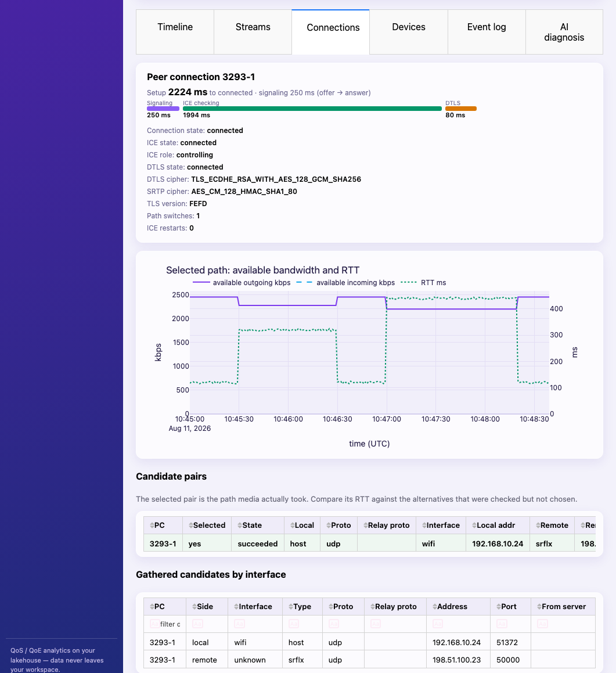616x673 pixels.
Task: Click the green ICE checking bar
Action: point(312,109)
